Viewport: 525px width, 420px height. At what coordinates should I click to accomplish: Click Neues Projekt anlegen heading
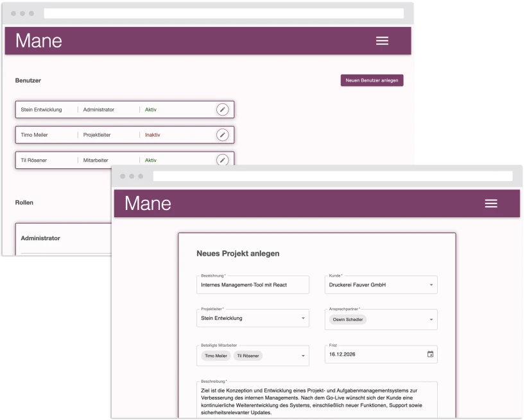tap(237, 254)
